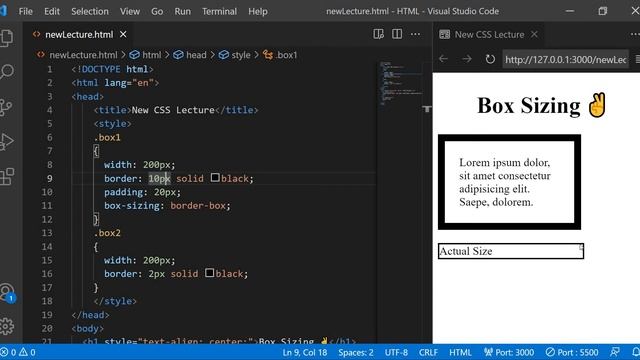Click Port : 5500 Live Server status
This screenshot has width=640, height=360.
[572, 352]
